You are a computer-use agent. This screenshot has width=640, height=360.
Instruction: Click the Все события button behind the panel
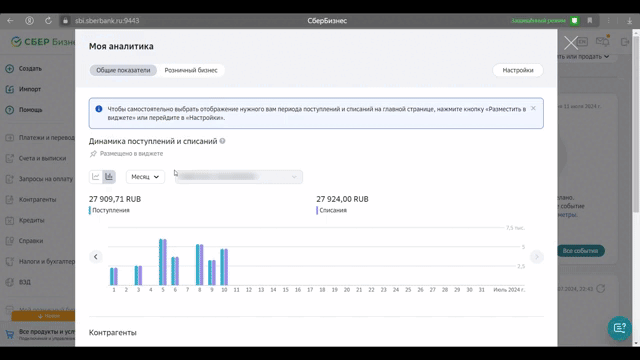580,251
